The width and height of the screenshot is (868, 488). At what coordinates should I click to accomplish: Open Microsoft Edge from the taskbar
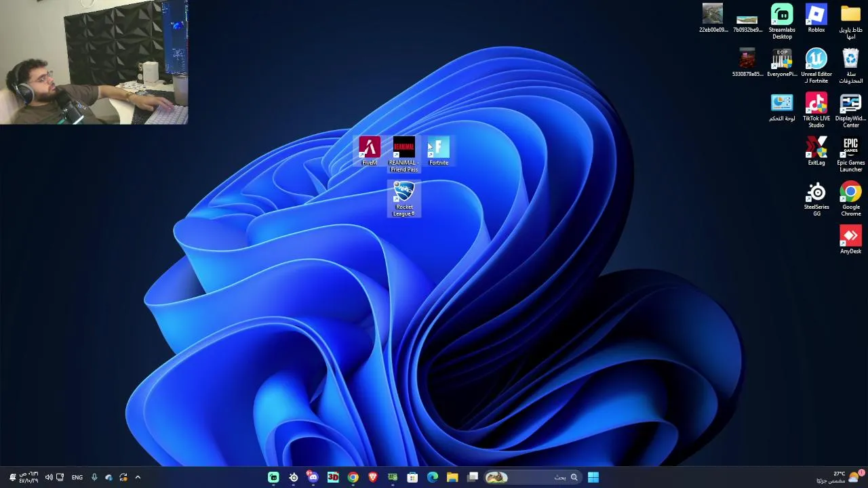point(433,477)
